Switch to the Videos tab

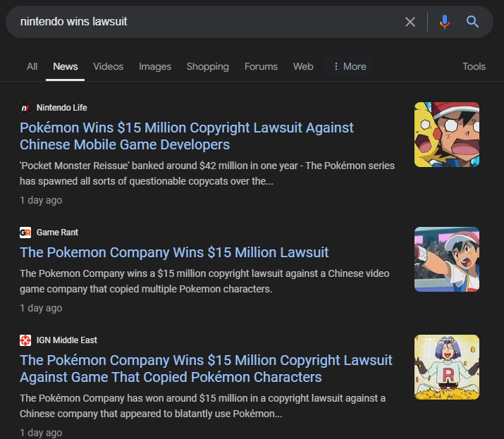tap(109, 66)
